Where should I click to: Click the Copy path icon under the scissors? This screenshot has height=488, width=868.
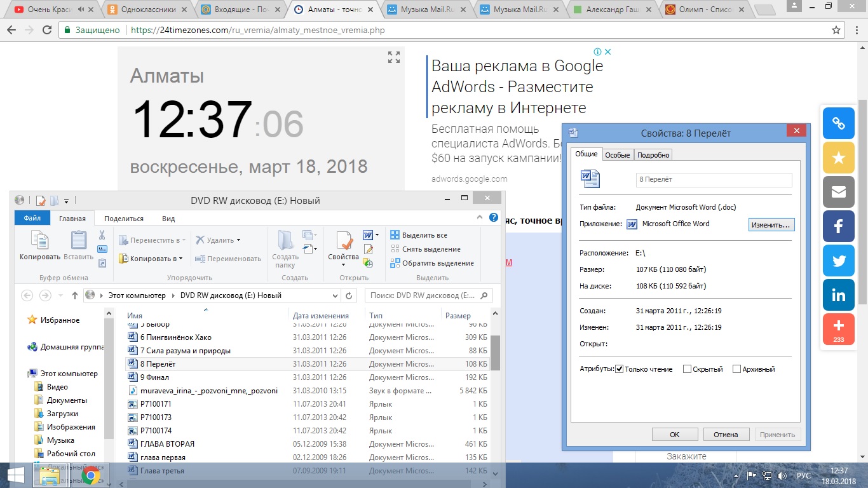point(102,248)
